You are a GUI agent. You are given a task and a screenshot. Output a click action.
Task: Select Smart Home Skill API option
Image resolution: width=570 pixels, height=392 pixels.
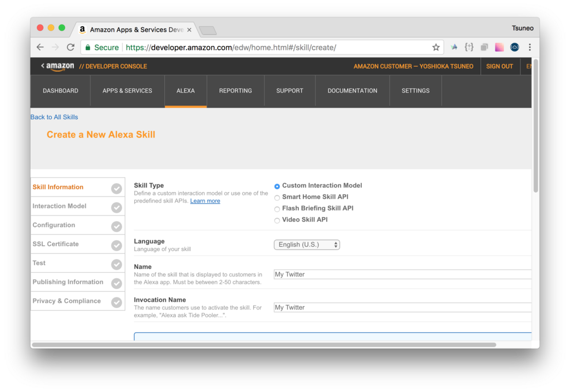point(277,198)
